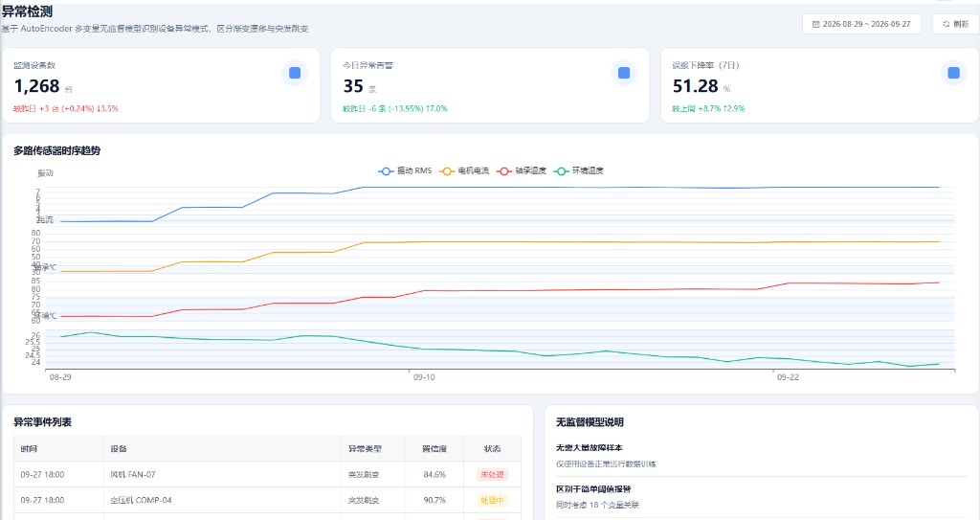The width and height of the screenshot is (980, 520).
Task: Click the 较昨日 +3 台 trend text
Action: coord(66,109)
